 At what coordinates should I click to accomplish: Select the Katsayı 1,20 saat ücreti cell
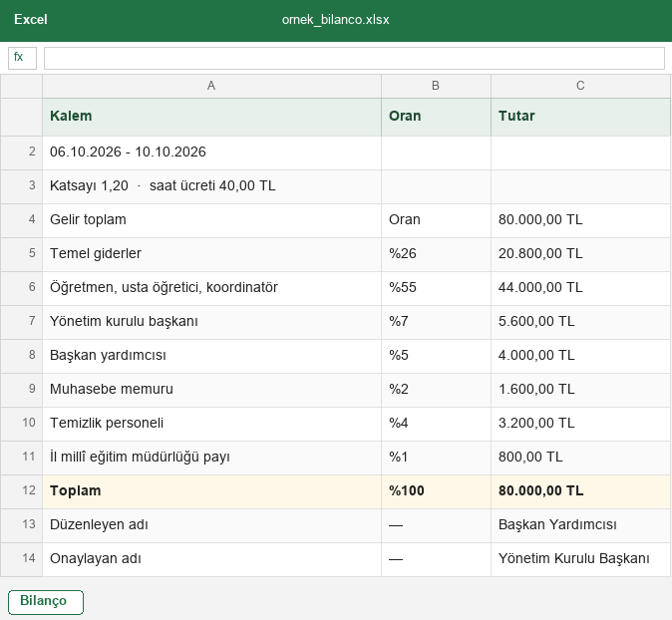coord(211,186)
